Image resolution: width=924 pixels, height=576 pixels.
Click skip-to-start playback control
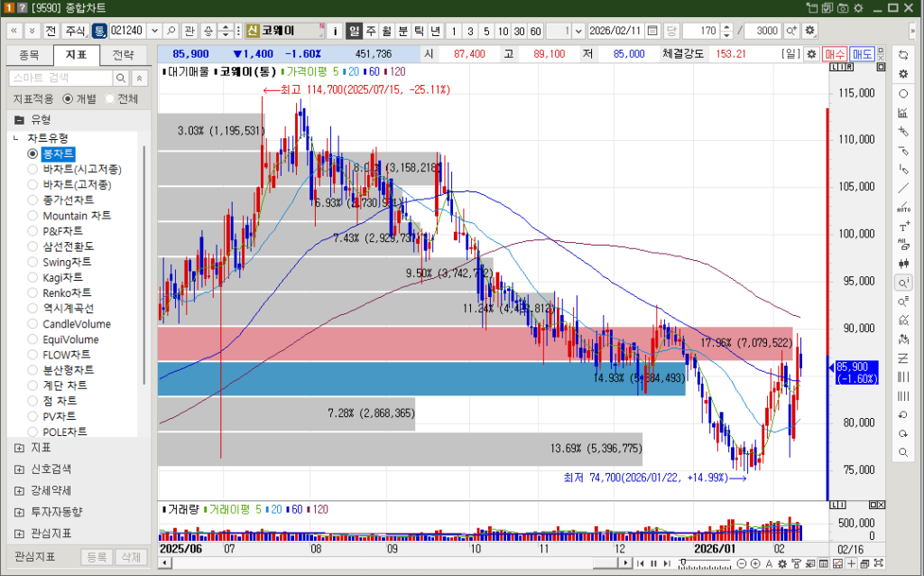click(x=641, y=563)
